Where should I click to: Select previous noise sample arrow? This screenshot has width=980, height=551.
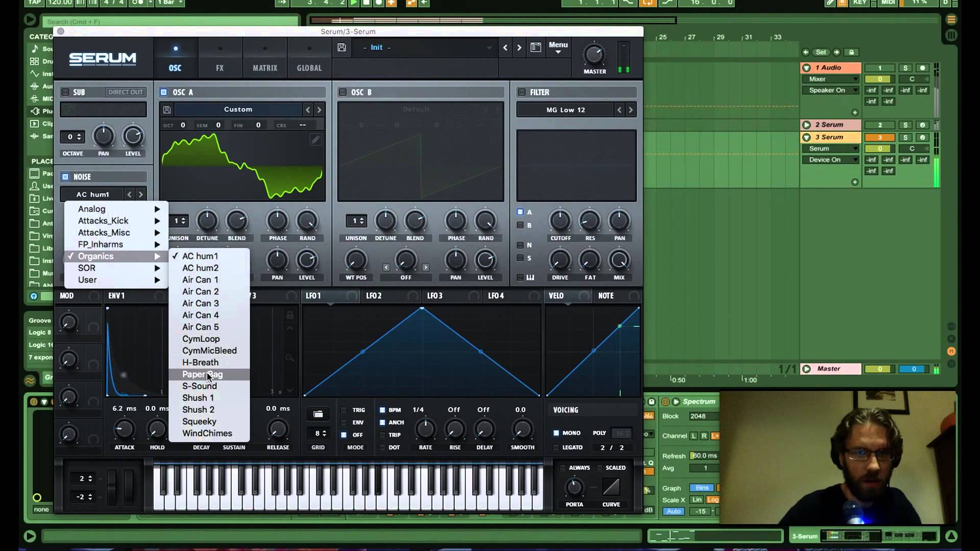pos(130,194)
